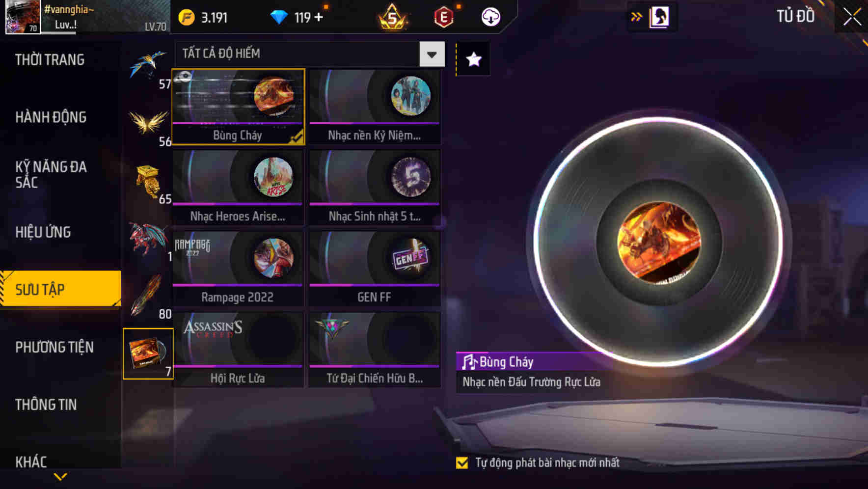Click the large vinyl record preview
The width and height of the screenshot is (868, 489).
(x=659, y=242)
